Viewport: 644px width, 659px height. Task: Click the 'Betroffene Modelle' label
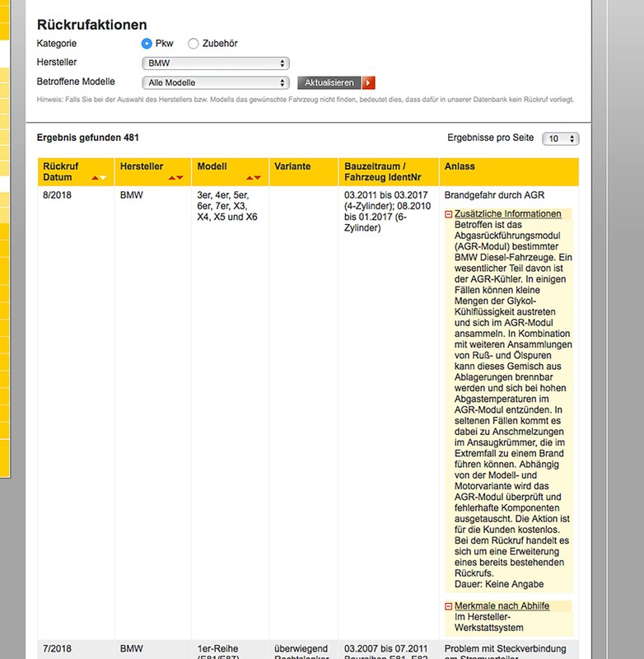coord(76,82)
